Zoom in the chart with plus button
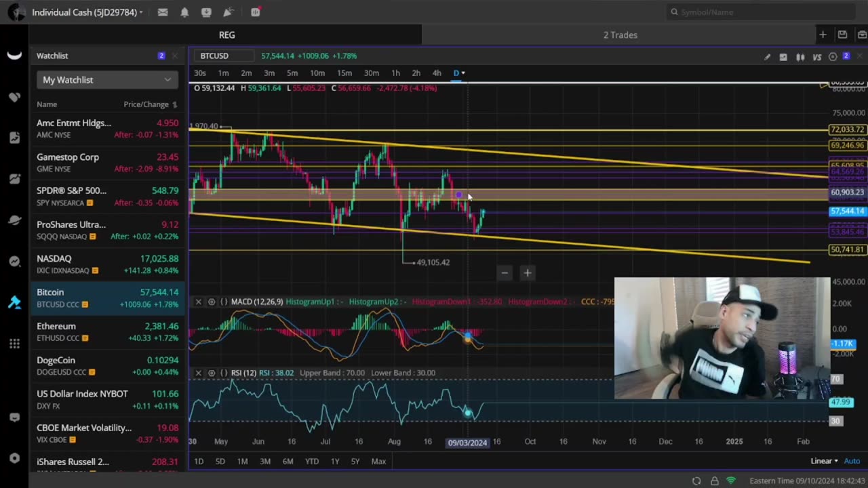 tap(527, 273)
